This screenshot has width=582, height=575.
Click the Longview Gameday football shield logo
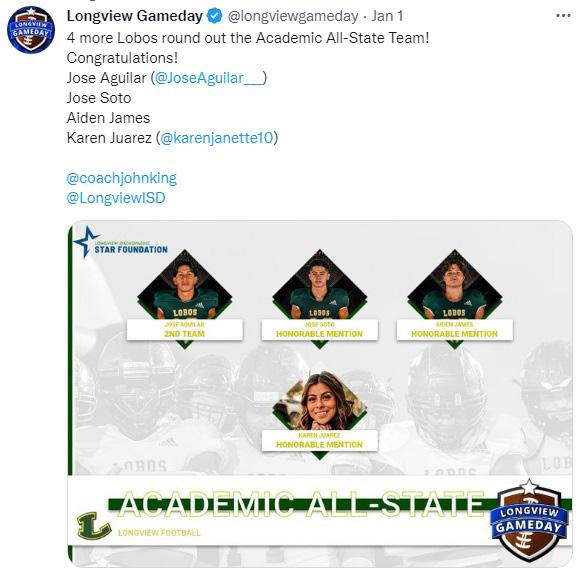pos(529,520)
